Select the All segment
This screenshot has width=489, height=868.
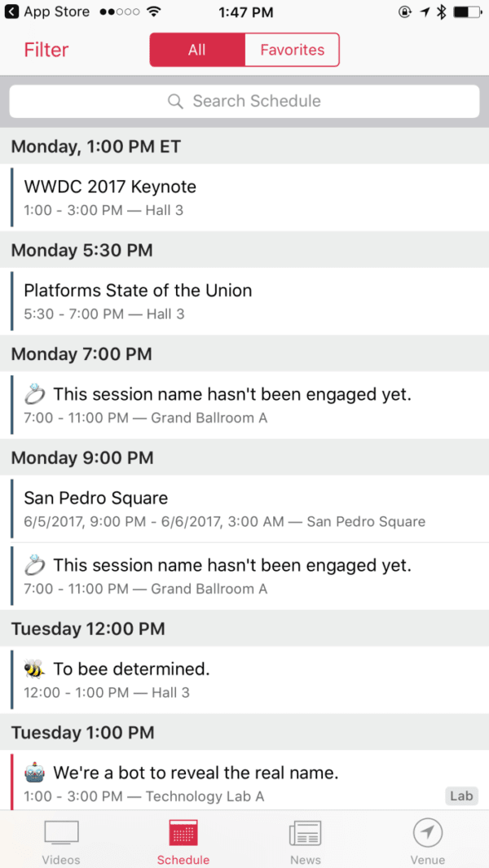(x=197, y=50)
